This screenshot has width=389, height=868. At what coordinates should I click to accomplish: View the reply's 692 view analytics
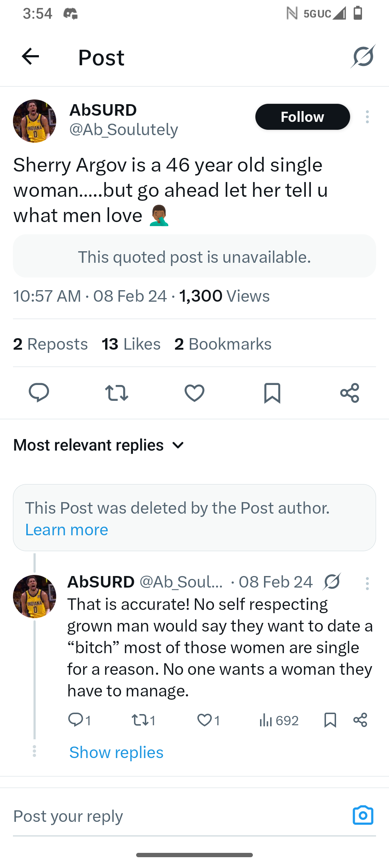[279, 720]
